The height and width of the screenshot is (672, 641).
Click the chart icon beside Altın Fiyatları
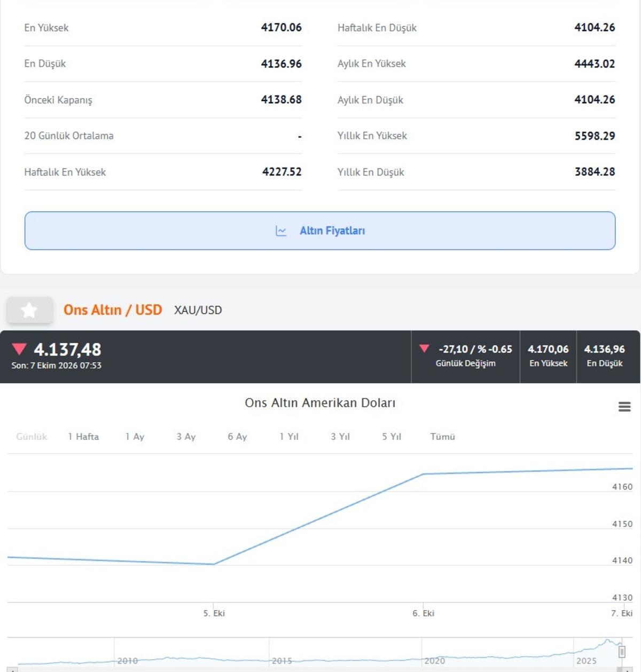click(281, 231)
